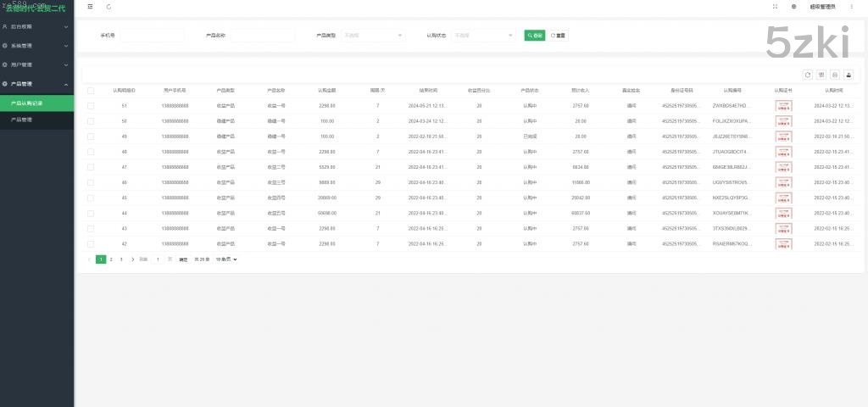The image size is (868, 407).
Task: Refresh the table using the table toolbar icon
Action: click(808, 75)
